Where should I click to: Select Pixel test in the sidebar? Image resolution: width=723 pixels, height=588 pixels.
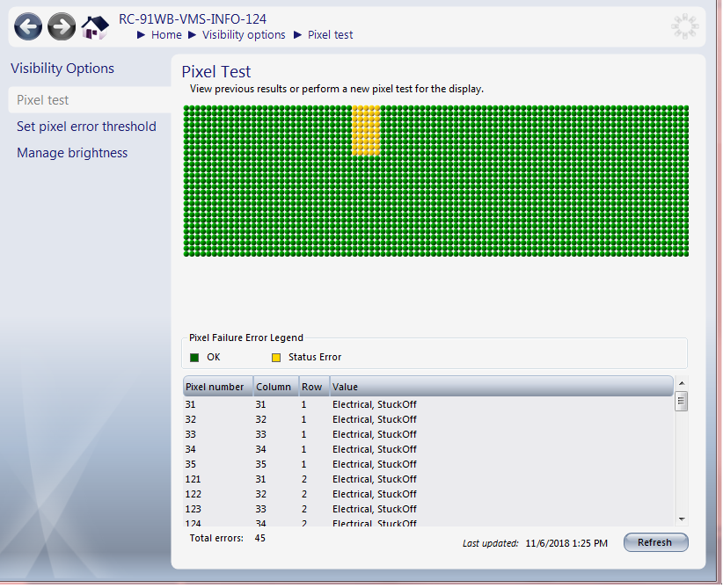click(x=43, y=100)
